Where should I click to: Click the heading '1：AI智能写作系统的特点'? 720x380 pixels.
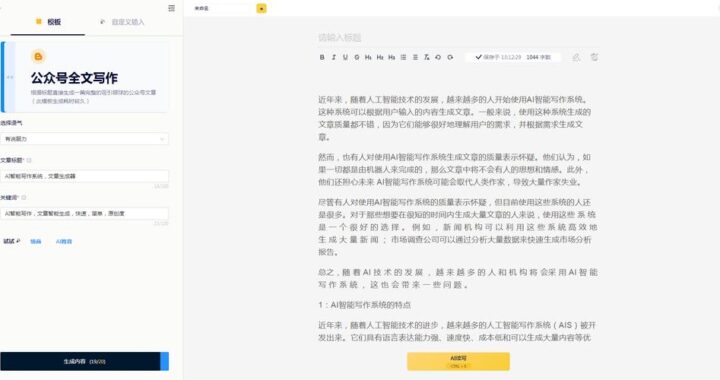tap(365, 305)
